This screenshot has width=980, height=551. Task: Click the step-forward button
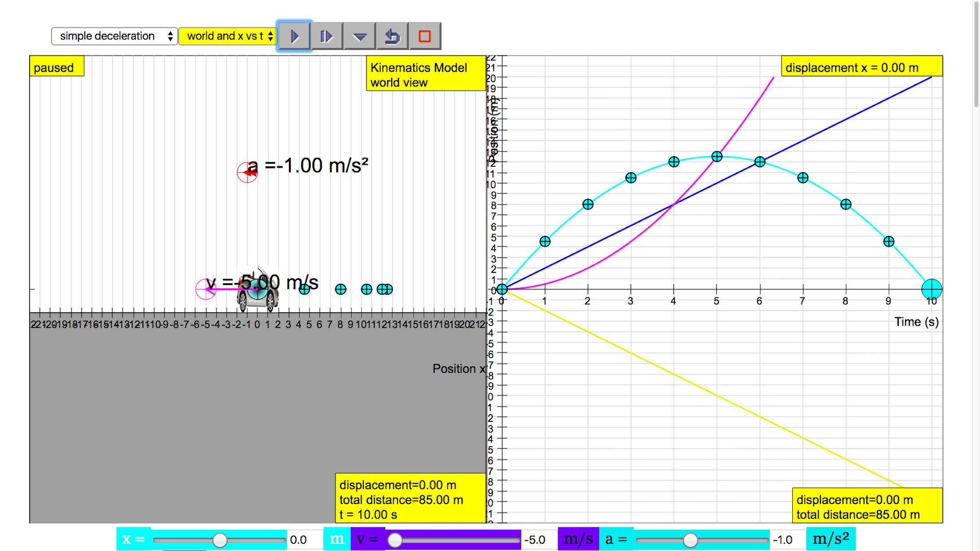coord(327,36)
